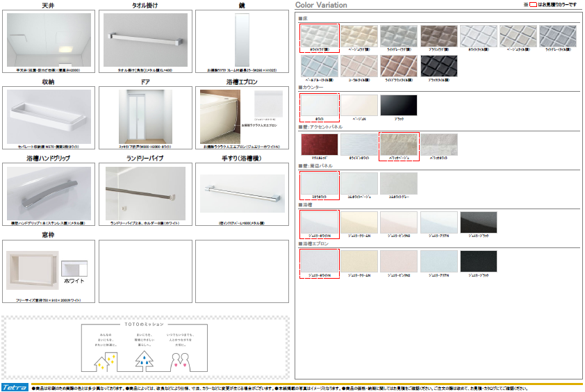Select the towel bar (タオル掛け) product image
The height and width of the screenshot is (392, 585).
point(145,38)
